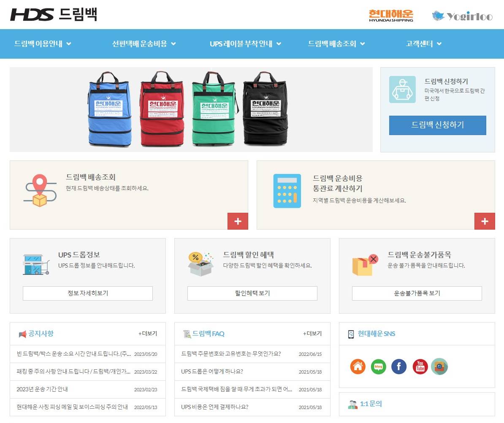
Task: Click the map pin route icon for 배송조회
Action: 40,190
